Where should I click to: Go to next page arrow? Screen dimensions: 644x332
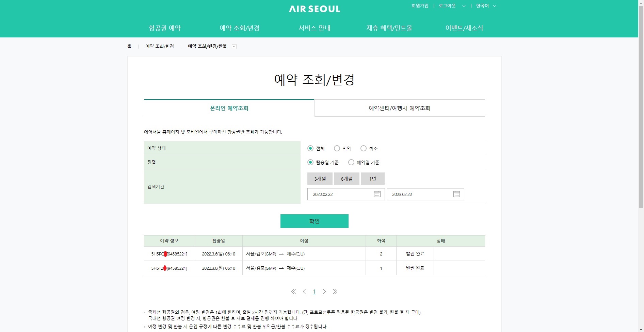click(324, 292)
